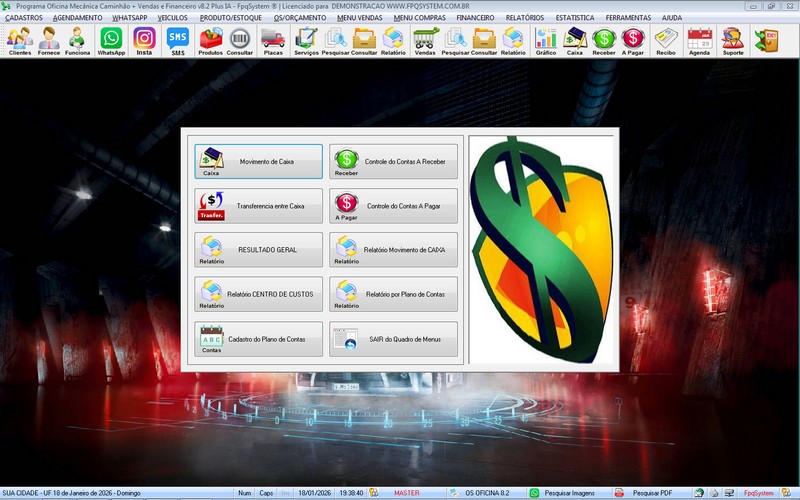Click the WhatsApp toolbar icon
Screen dimensions: 800x500
(x=111, y=41)
